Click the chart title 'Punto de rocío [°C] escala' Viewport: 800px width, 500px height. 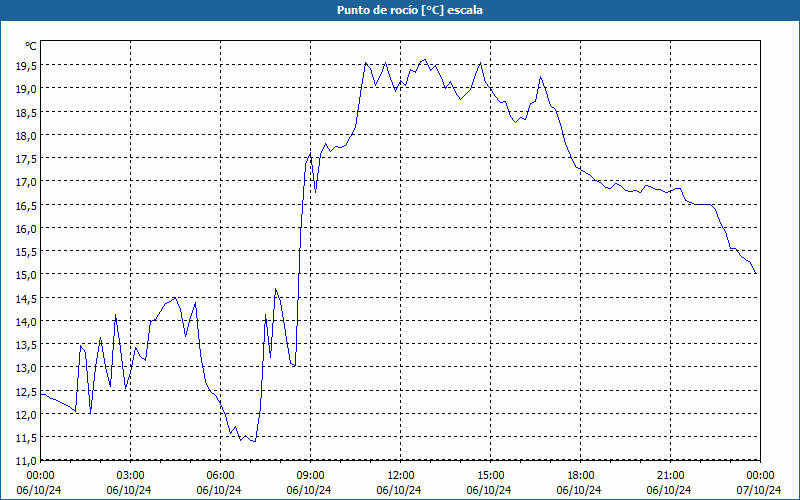click(410, 10)
